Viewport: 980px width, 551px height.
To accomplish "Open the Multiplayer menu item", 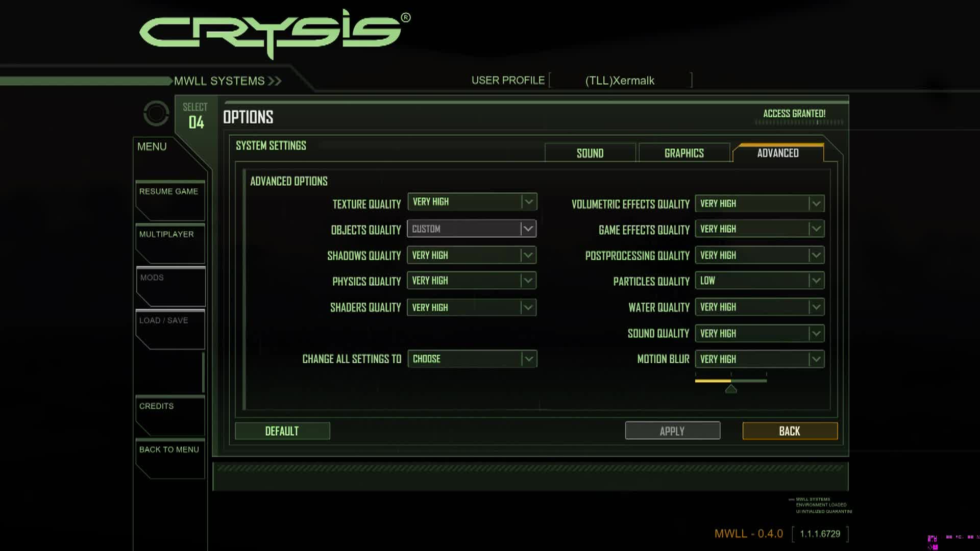I will pyautogui.click(x=167, y=235).
